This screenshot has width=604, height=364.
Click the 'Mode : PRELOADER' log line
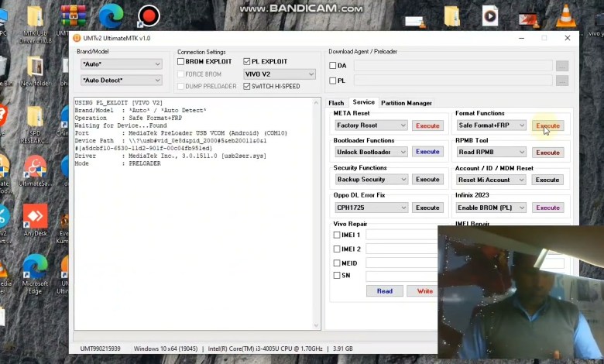[118, 163]
